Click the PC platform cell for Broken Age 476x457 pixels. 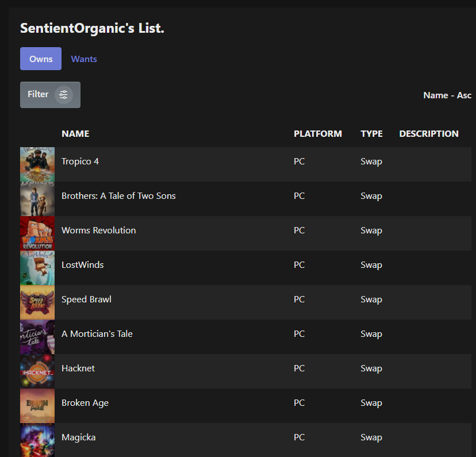(299, 403)
